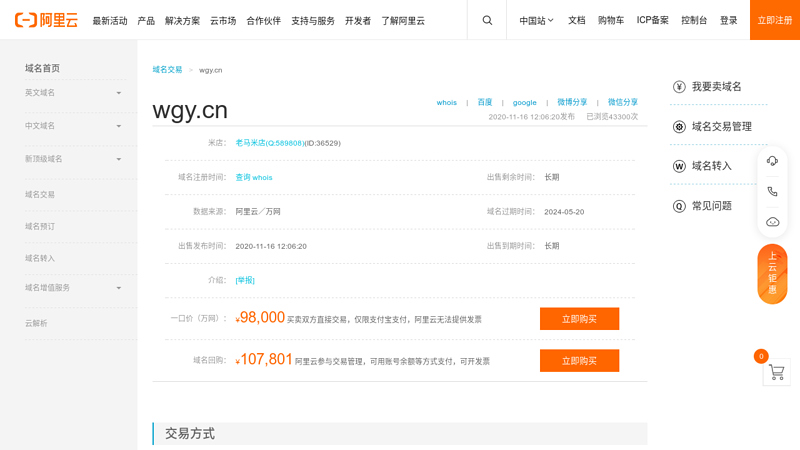This screenshot has width=800, height=450.
Task: Open the 最新活动 menu
Action: point(110,21)
